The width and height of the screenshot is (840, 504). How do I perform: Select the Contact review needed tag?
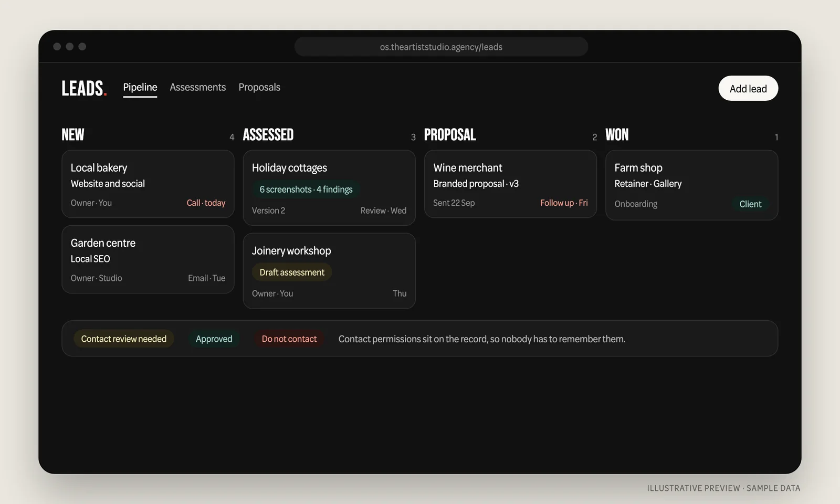(x=124, y=339)
